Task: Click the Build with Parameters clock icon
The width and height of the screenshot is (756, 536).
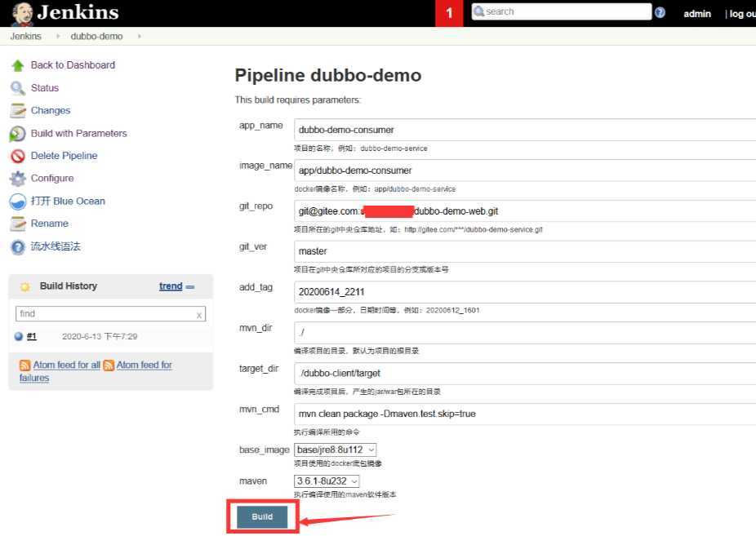Action: [17, 134]
